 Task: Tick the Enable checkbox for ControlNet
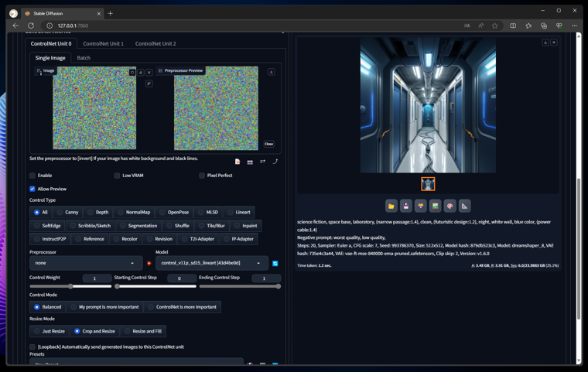32,176
